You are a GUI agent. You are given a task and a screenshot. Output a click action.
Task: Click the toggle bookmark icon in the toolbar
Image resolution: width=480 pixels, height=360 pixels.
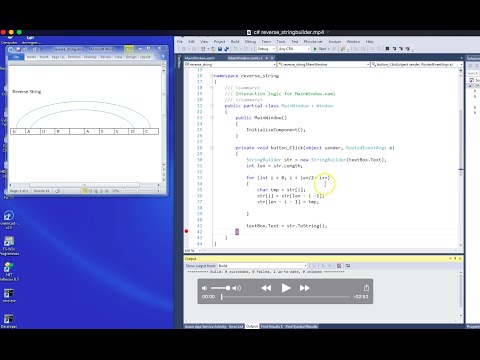387,49
